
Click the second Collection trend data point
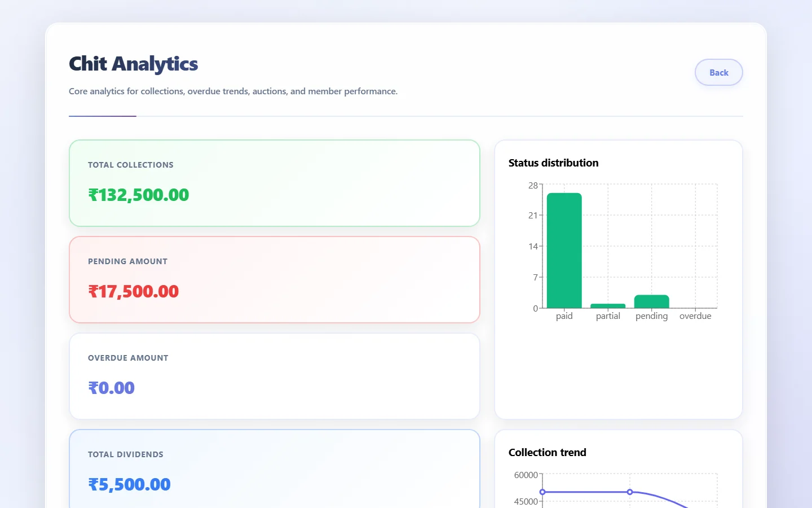point(630,492)
